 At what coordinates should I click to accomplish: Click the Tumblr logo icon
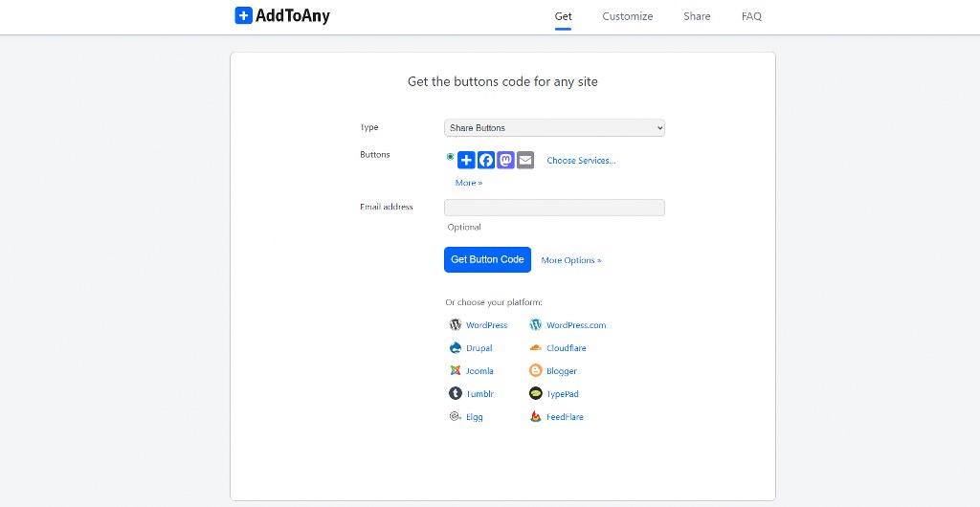pyautogui.click(x=455, y=393)
